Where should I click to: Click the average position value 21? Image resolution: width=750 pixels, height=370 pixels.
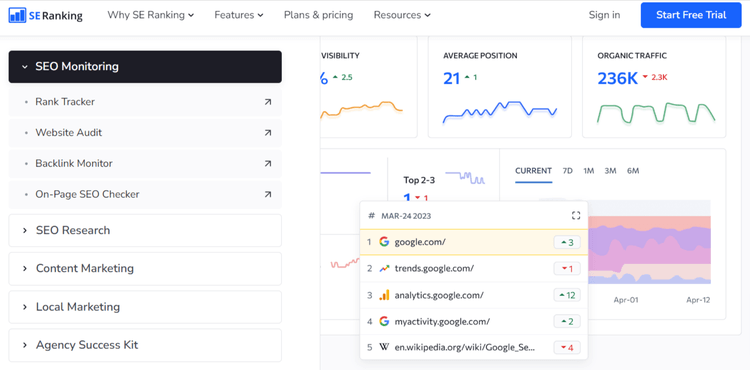452,79
